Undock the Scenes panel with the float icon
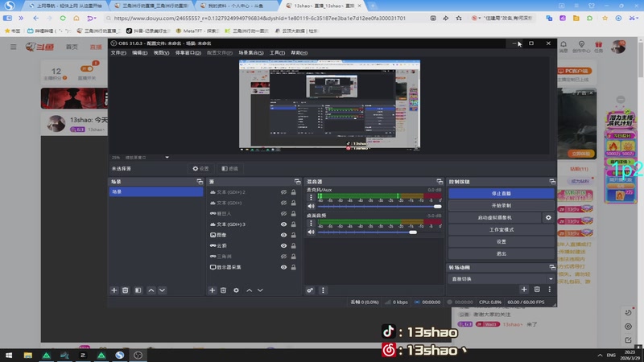 click(x=200, y=182)
